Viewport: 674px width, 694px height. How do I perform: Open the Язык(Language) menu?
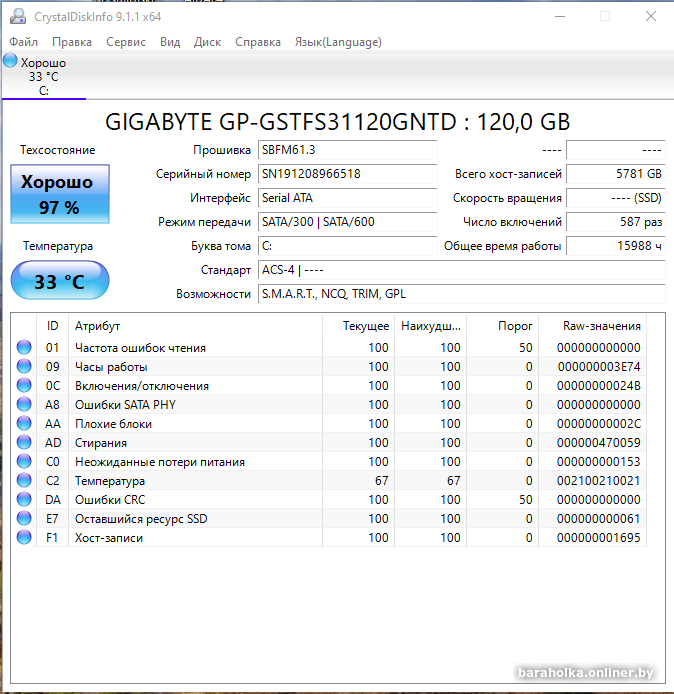click(337, 42)
